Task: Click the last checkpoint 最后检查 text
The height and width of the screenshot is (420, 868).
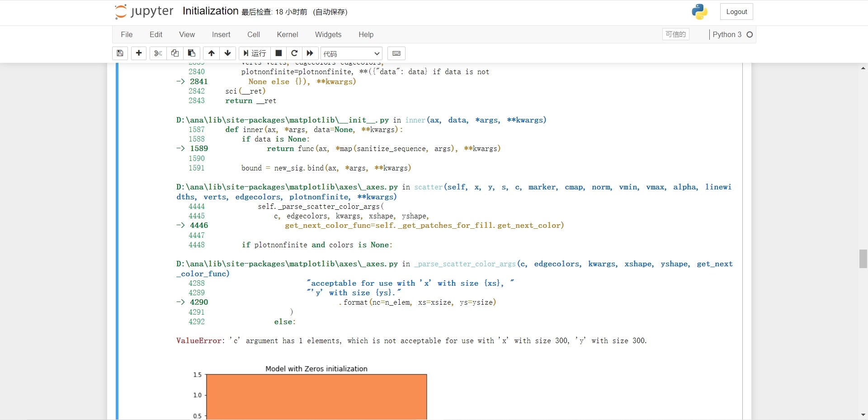Action: tap(274, 12)
